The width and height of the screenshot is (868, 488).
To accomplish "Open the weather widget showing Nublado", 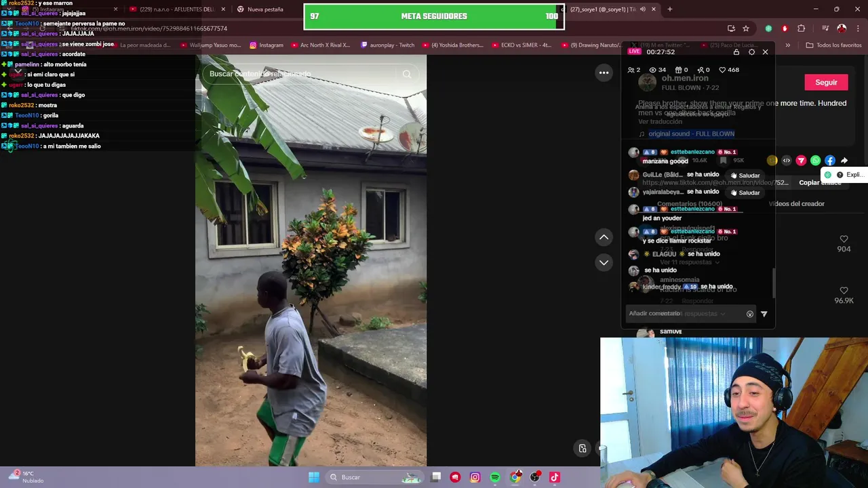I will [24, 477].
